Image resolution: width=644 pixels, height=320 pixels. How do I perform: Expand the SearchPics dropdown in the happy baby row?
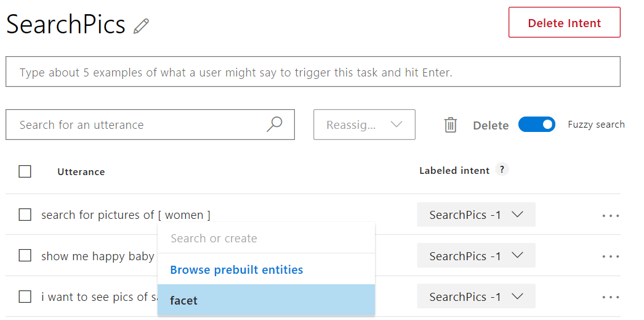476,255
